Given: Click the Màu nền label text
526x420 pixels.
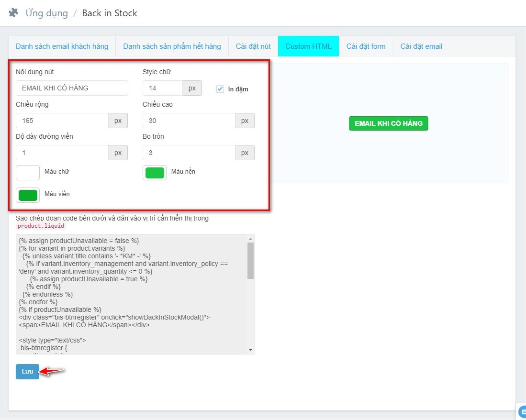Looking at the screenshot, I should pyautogui.click(x=183, y=171).
